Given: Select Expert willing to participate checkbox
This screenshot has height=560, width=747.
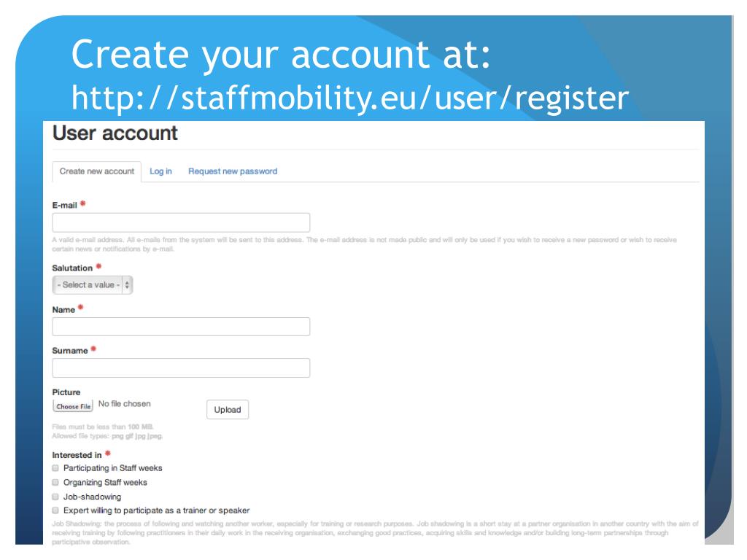Looking at the screenshot, I should tap(56, 510).
